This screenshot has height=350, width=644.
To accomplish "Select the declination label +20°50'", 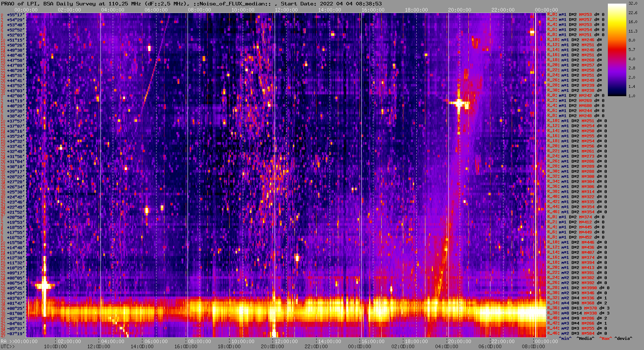I will 15,217.
